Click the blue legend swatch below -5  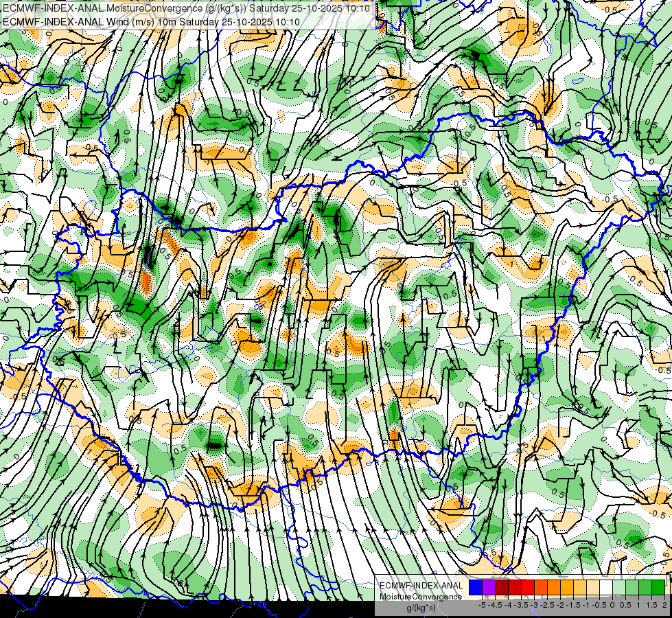click(x=476, y=588)
